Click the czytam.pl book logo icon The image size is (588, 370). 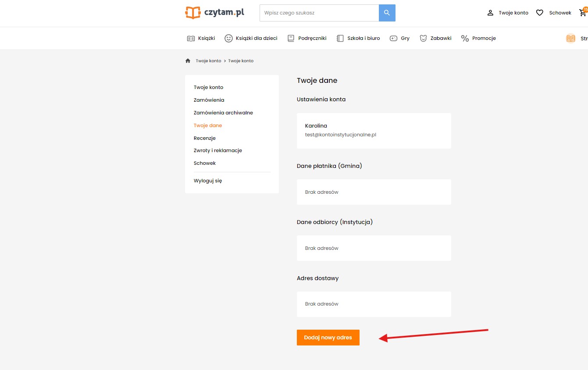tap(193, 13)
